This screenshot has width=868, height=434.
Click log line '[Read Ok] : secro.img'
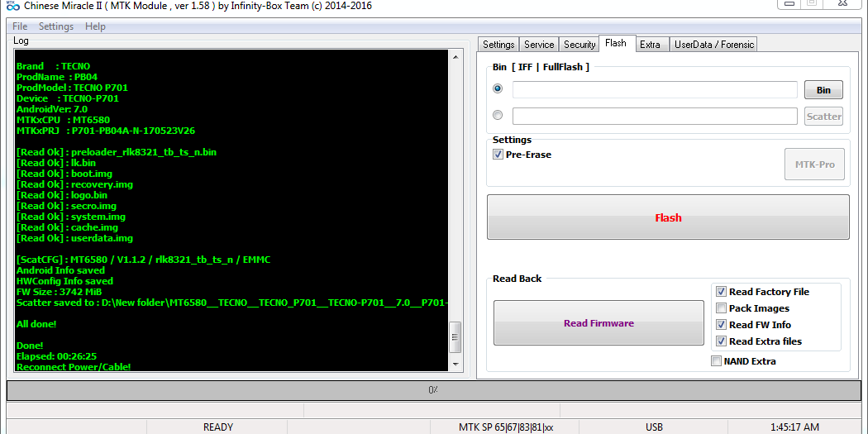[x=66, y=206]
